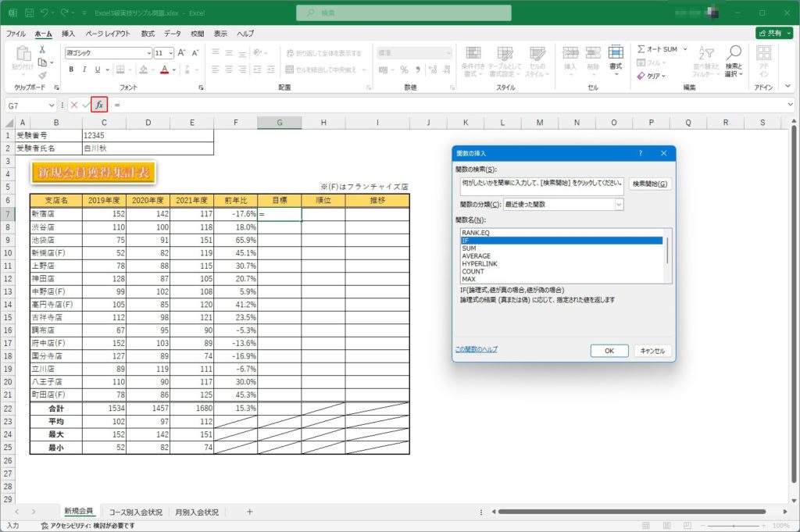Open the function category dropdown
Image resolution: width=800 pixels, height=532 pixels.
coord(619,204)
